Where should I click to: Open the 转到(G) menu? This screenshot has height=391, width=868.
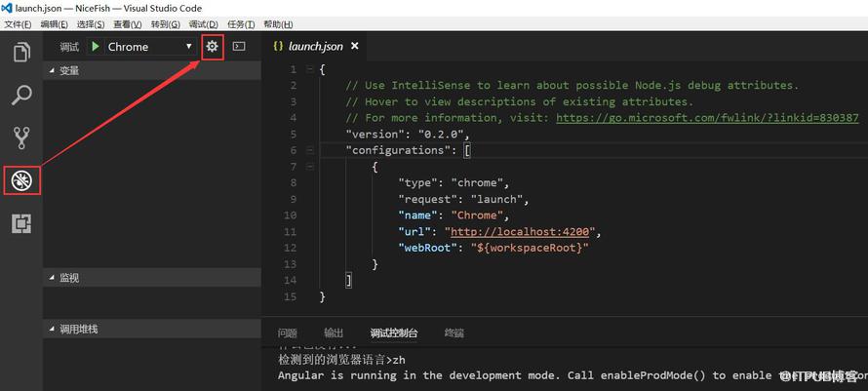point(166,24)
